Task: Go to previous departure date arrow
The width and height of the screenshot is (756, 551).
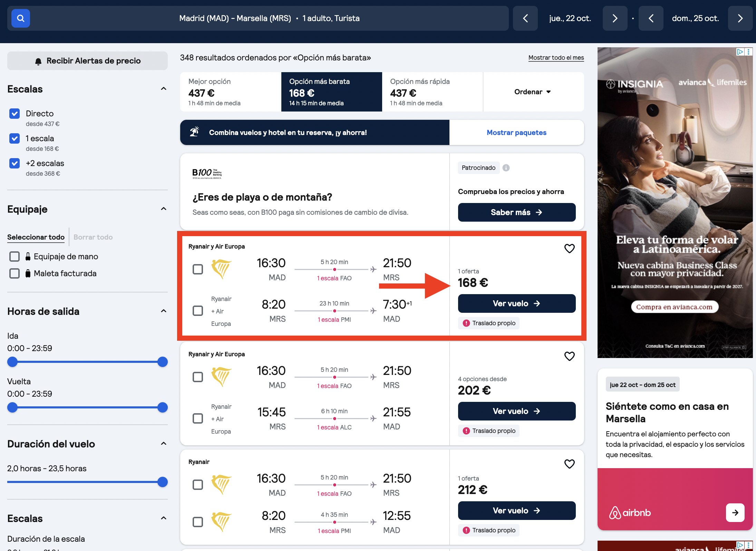Action: click(525, 18)
